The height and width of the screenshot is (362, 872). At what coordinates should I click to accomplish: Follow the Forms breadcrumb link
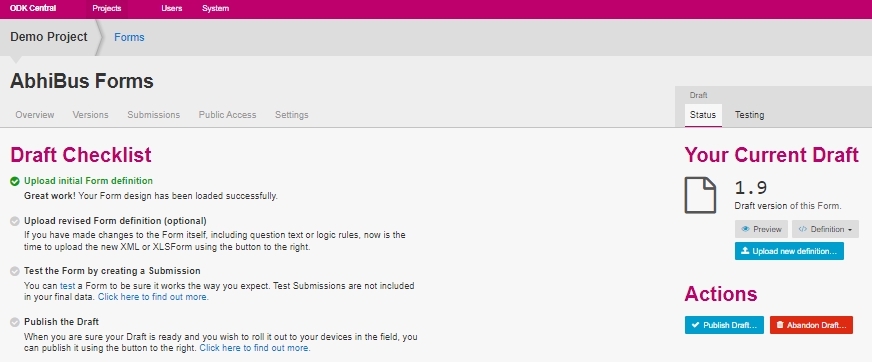point(129,37)
